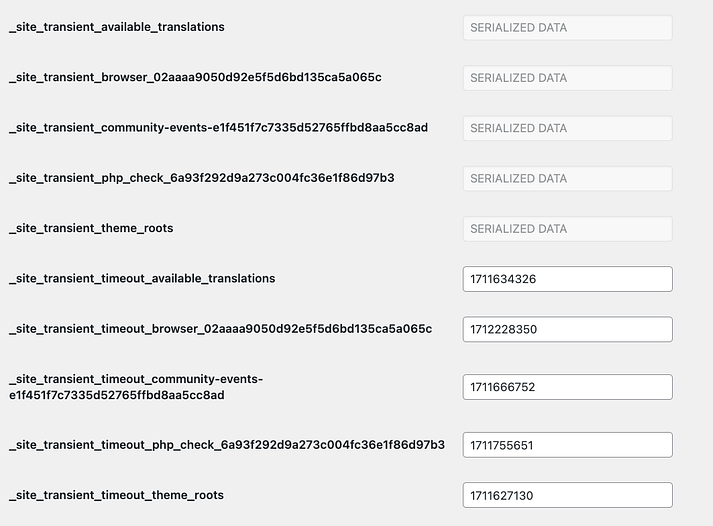The image size is (713, 526).
Task: Click the _site_transient_timeout_available_translations label
Action: (x=142, y=278)
